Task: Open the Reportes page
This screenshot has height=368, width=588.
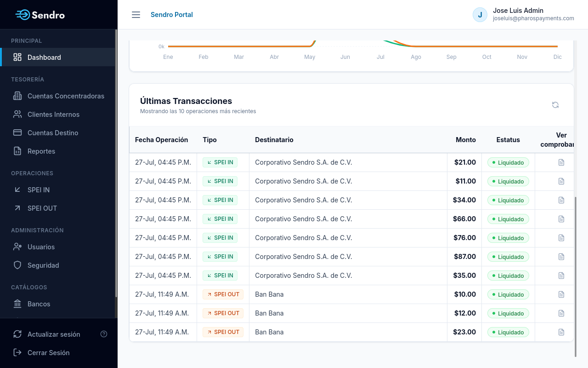Action: tap(57, 151)
